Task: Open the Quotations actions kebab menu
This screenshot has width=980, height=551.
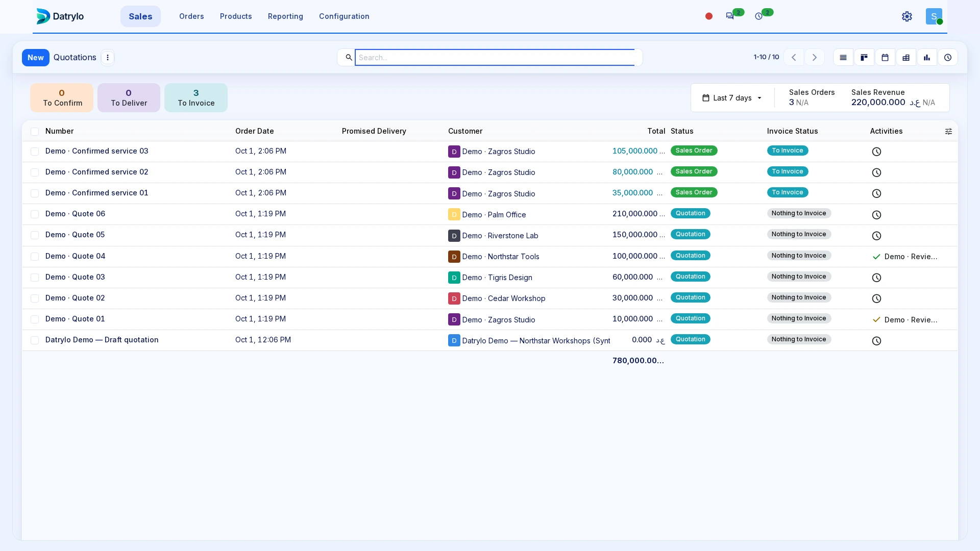Action: pos(108,58)
